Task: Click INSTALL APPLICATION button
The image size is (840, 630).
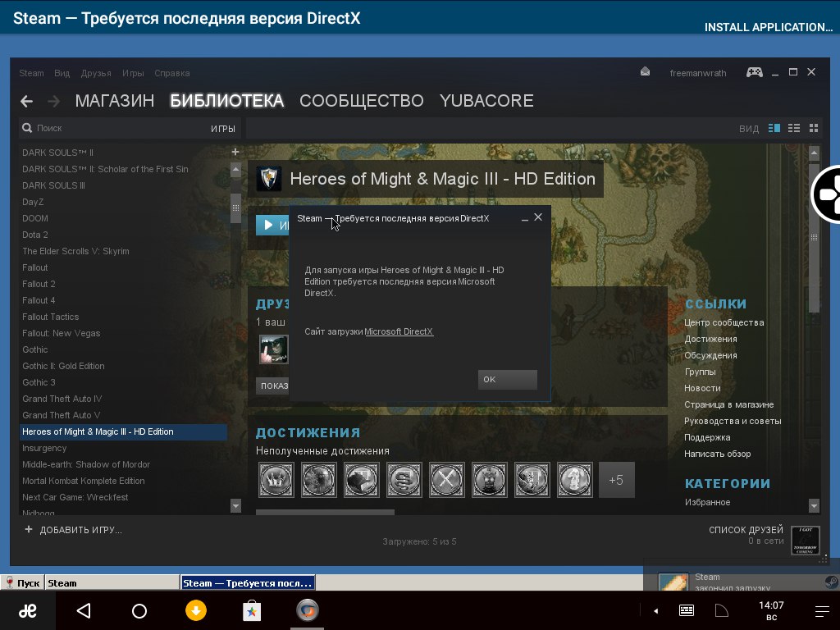Action: click(x=768, y=27)
